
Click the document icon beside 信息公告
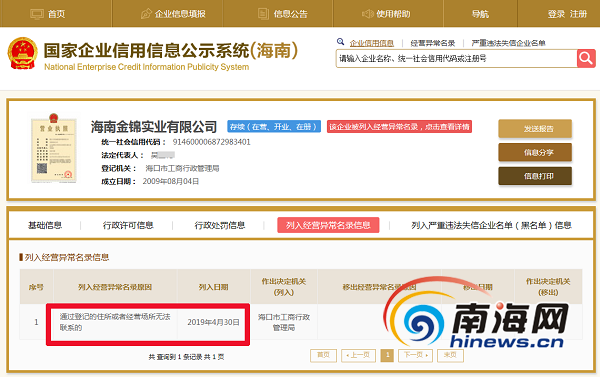point(263,14)
